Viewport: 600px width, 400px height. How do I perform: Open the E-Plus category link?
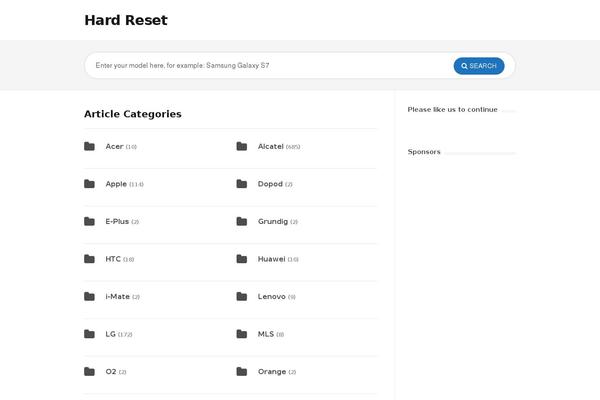click(117, 221)
